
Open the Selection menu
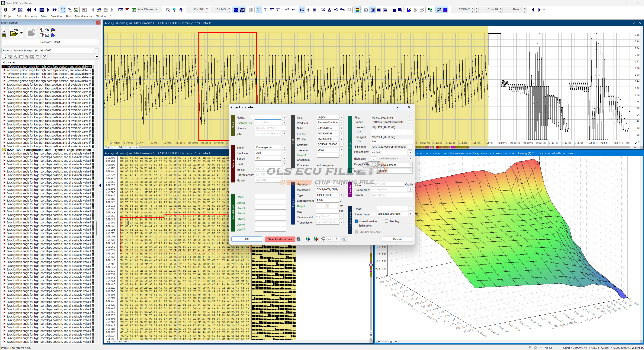(56, 16)
